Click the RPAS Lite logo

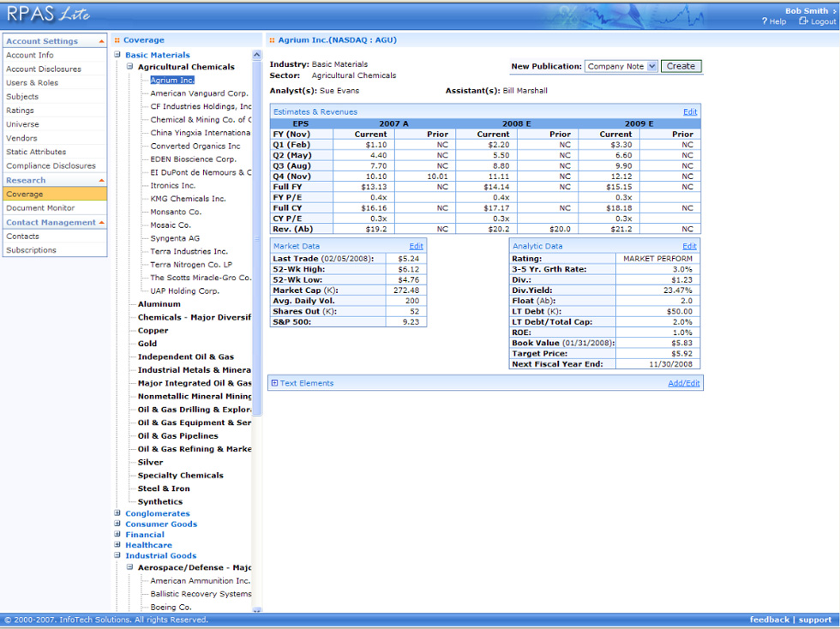48,14
